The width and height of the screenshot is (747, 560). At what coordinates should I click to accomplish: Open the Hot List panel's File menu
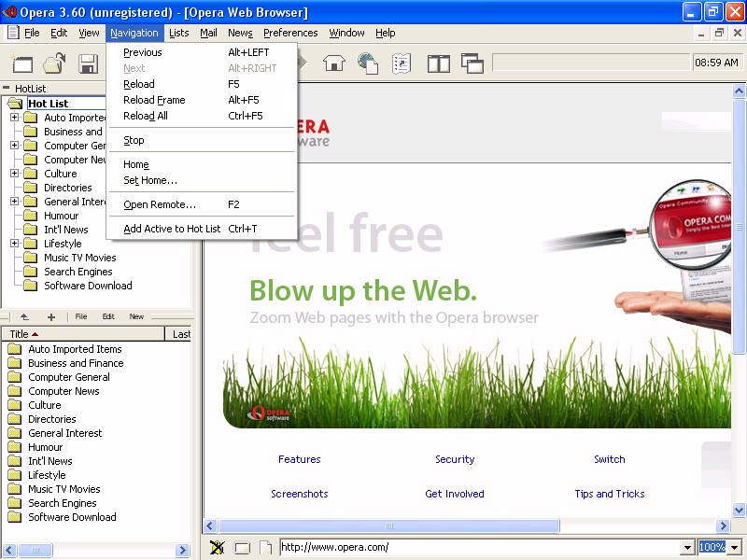click(x=81, y=316)
